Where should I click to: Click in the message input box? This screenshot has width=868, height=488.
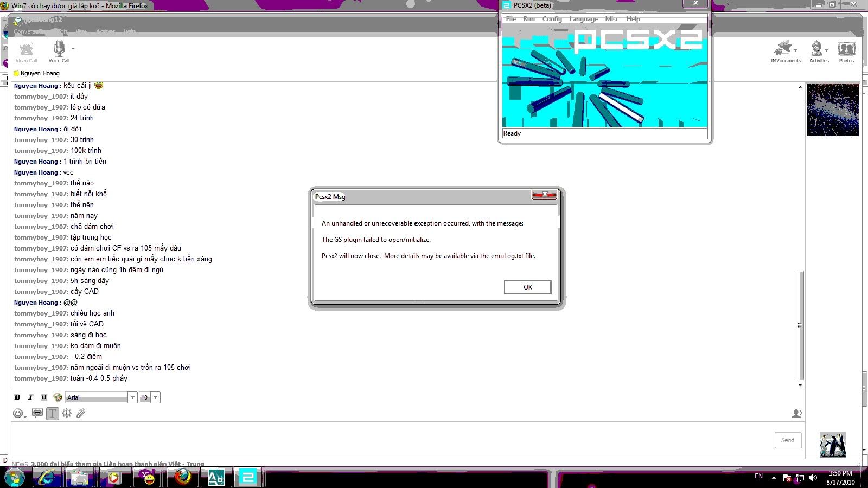[x=391, y=440]
